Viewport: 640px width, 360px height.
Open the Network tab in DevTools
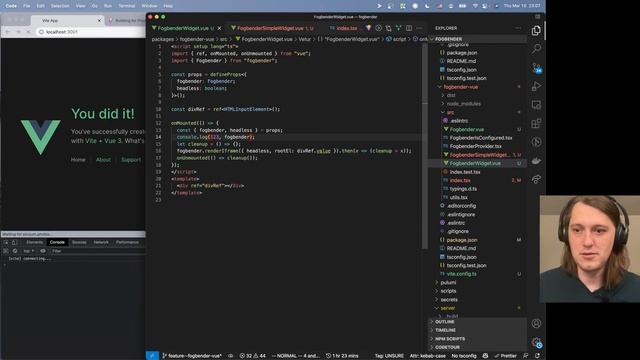pos(101,242)
